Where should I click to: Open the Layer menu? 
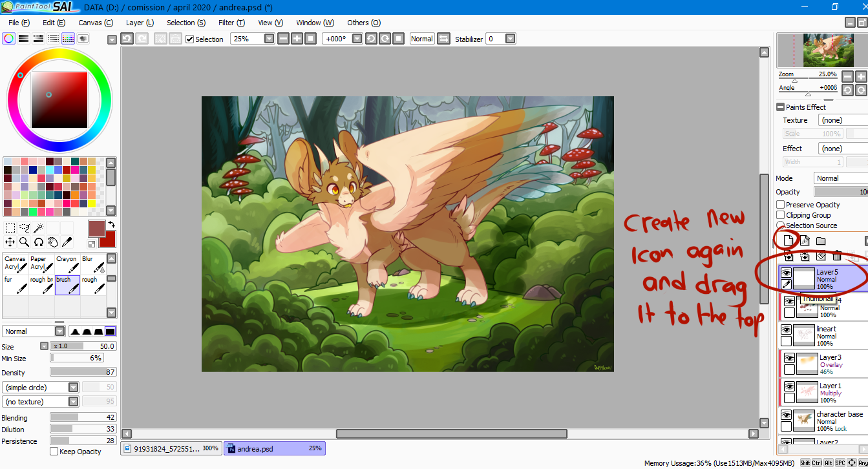[140, 23]
